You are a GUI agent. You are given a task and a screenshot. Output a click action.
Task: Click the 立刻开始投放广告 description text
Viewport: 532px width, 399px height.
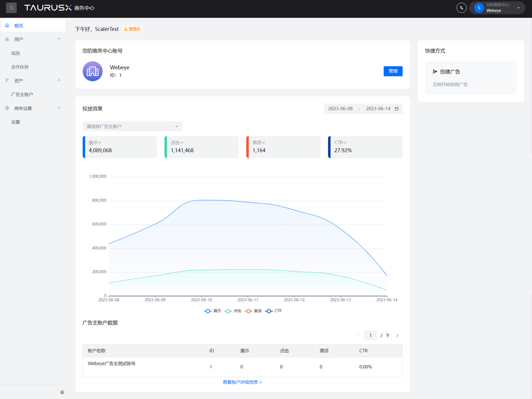tap(450, 84)
